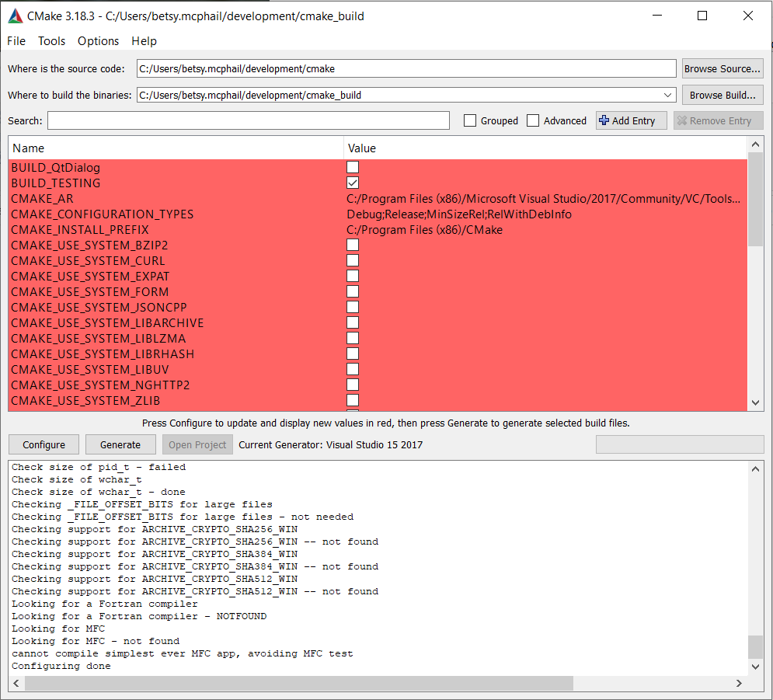Toggle CMAKE_USE_SYSTEM_LIBRHASH checkbox
This screenshot has height=700, width=773.
click(x=353, y=353)
